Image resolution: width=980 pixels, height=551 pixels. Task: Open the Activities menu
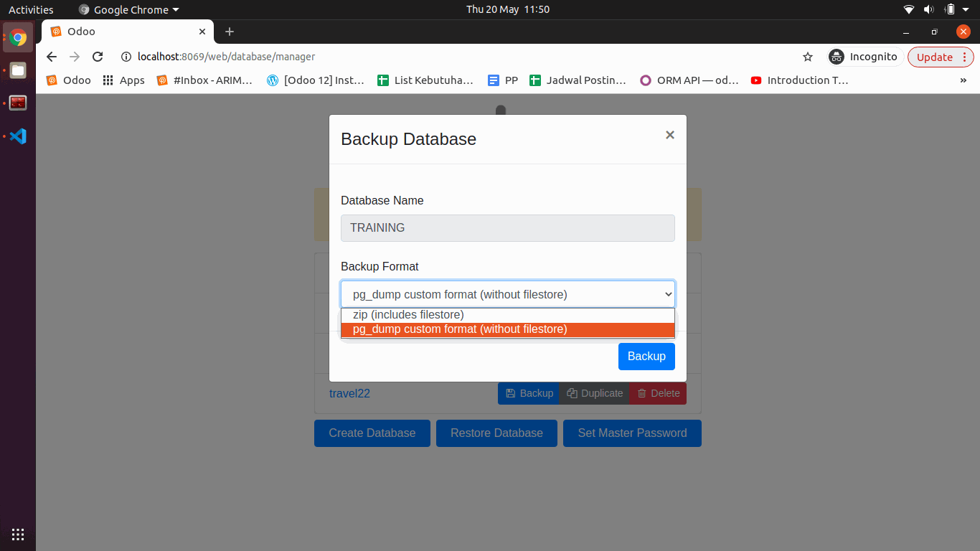(31, 9)
